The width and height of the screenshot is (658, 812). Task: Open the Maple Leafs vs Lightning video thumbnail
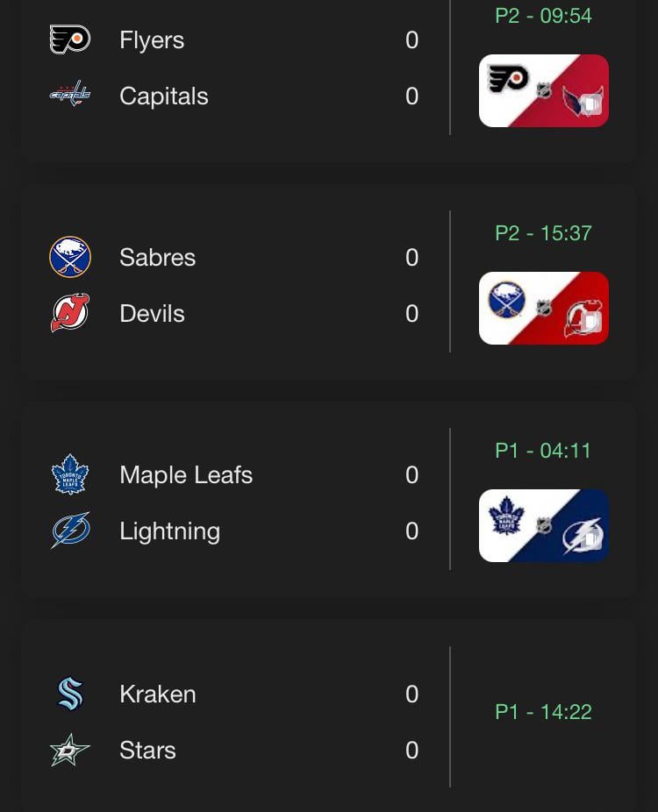[544, 525]
